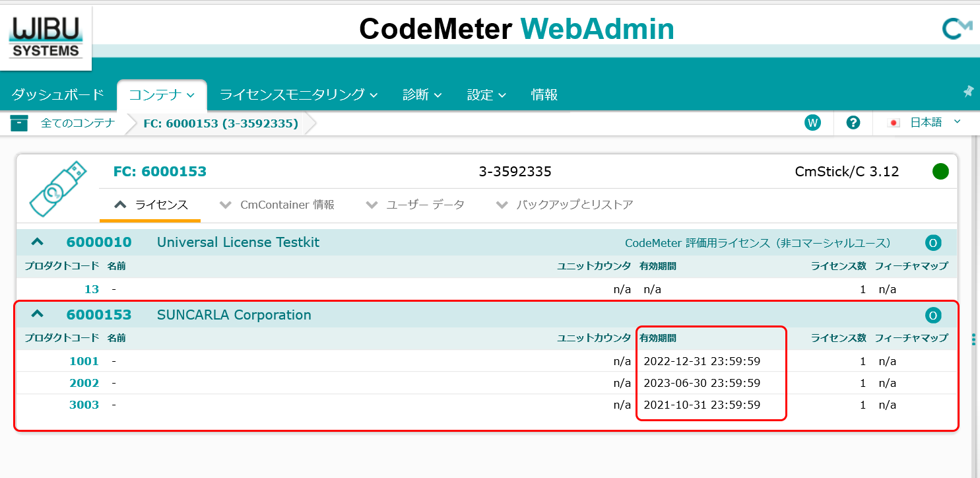This screenshot has width=980, height=478.
Task: Click the FC: 6000153 container title
Action: point(160,172)
